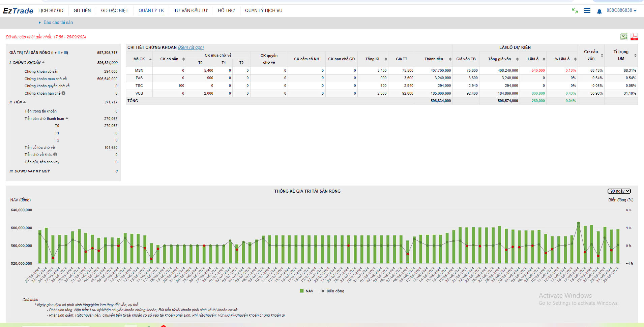Click the last update timestamp text

[x=46, y=37]
